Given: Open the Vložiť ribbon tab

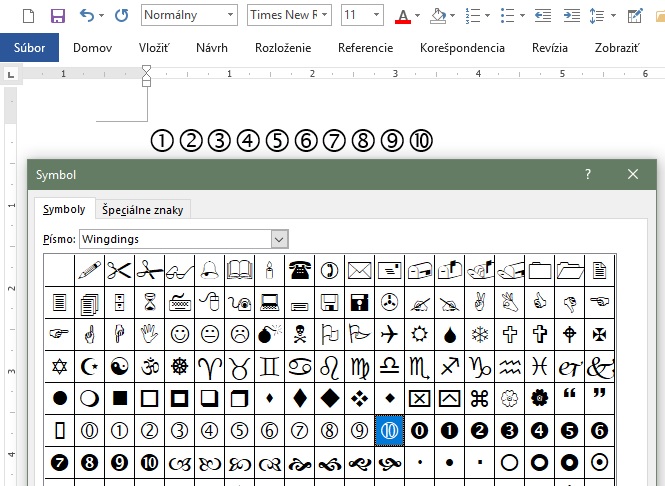Looking at the screenshot, I should pos(153,48).
